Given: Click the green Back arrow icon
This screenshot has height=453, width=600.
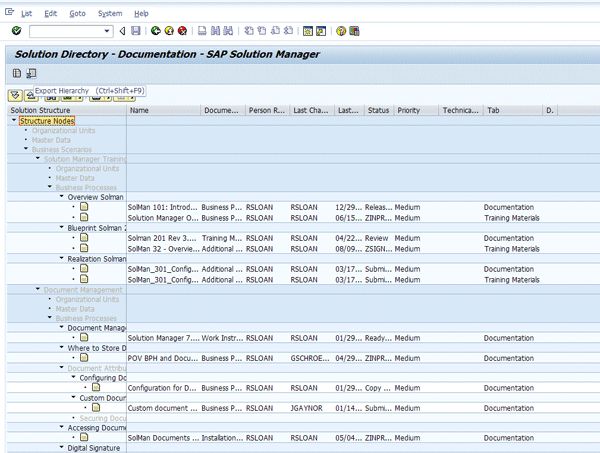Looking at the screenshot, I should 154,31.
